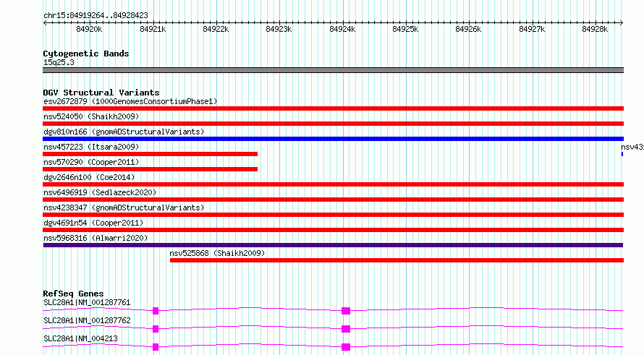Click first exon of NM_001287762 near 84921k

(x=156, y=329)
